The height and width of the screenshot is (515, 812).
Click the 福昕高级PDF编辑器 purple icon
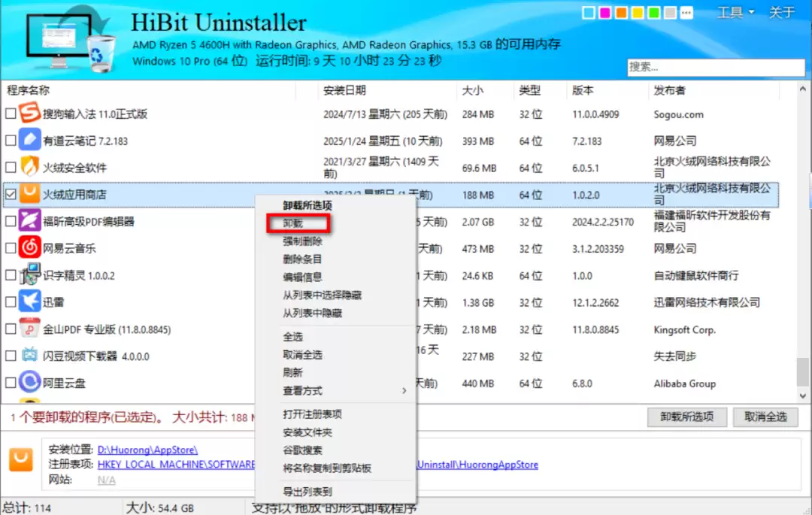point(29,220)
